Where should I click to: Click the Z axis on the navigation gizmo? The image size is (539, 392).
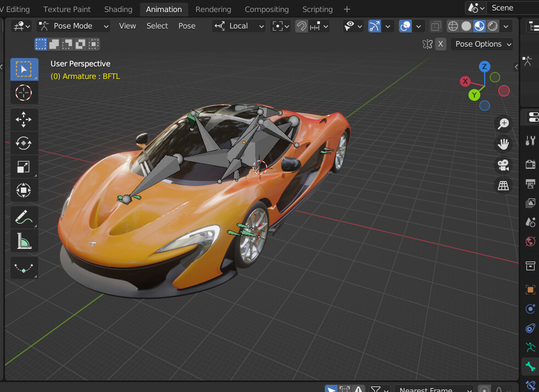(x=484, y=66)
